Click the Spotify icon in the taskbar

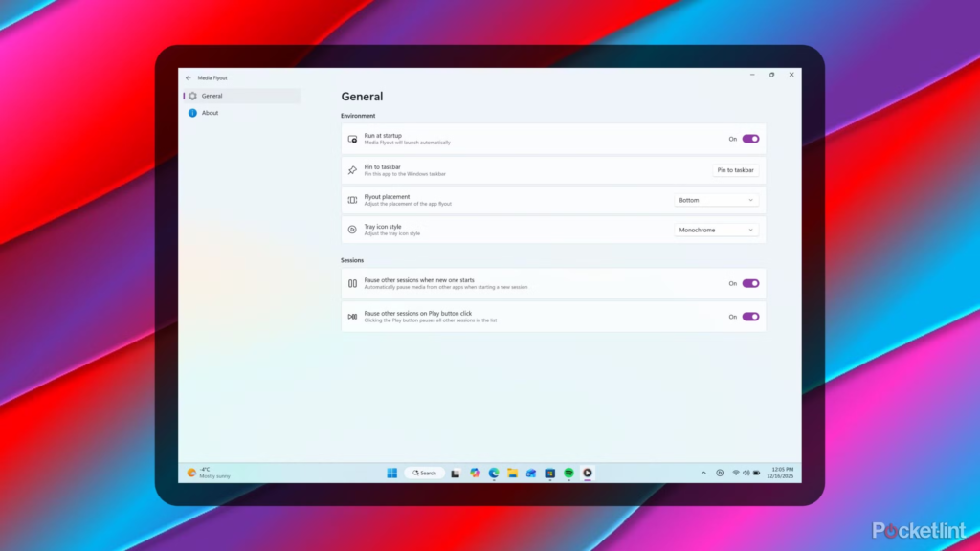point(568,473)
